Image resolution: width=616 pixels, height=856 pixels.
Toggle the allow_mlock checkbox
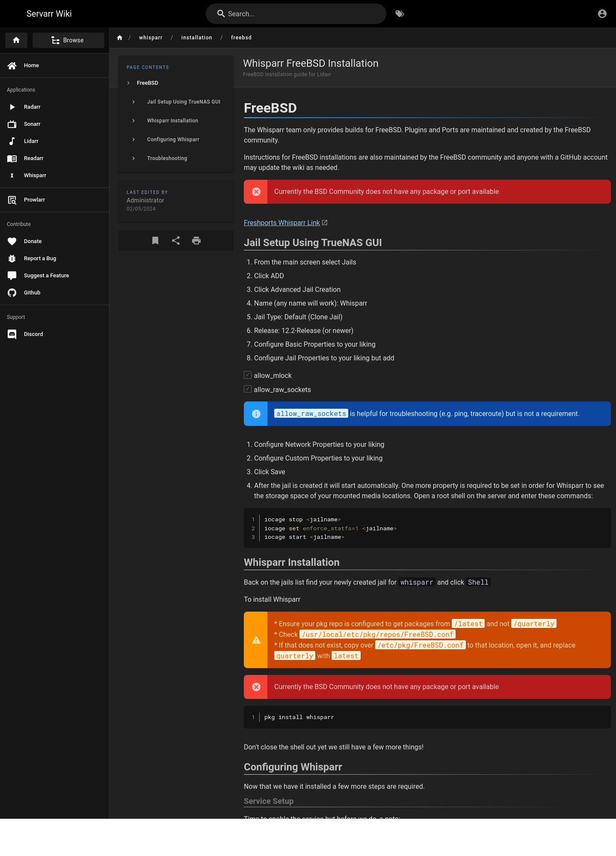pos(248,375)
